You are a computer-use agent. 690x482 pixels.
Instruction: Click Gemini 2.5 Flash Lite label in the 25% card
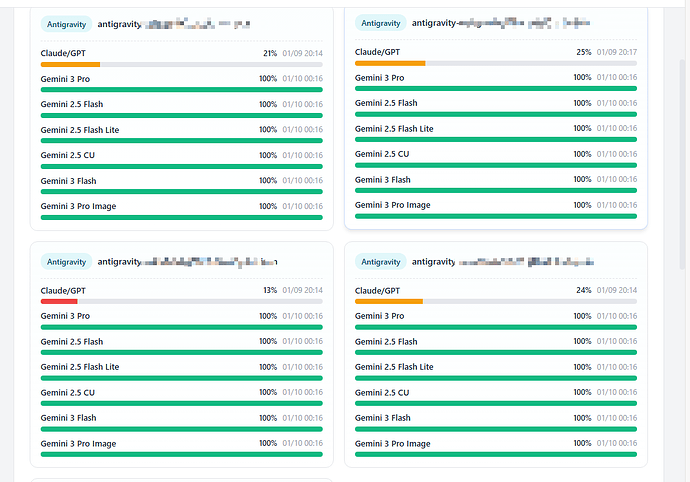tap(394, 129)
